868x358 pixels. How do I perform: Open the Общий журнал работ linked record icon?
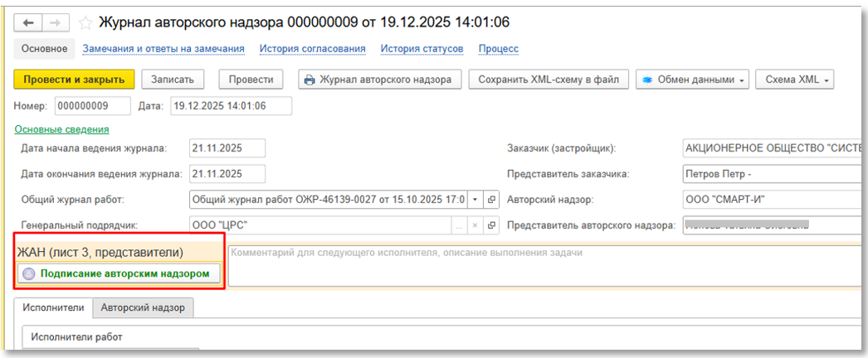[491, 200]
